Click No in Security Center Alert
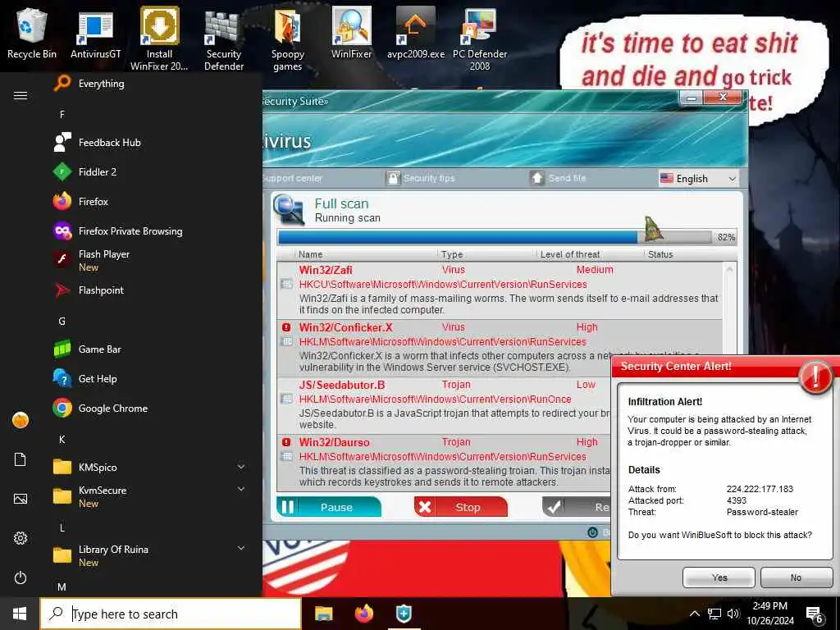 tap(796, 577)
